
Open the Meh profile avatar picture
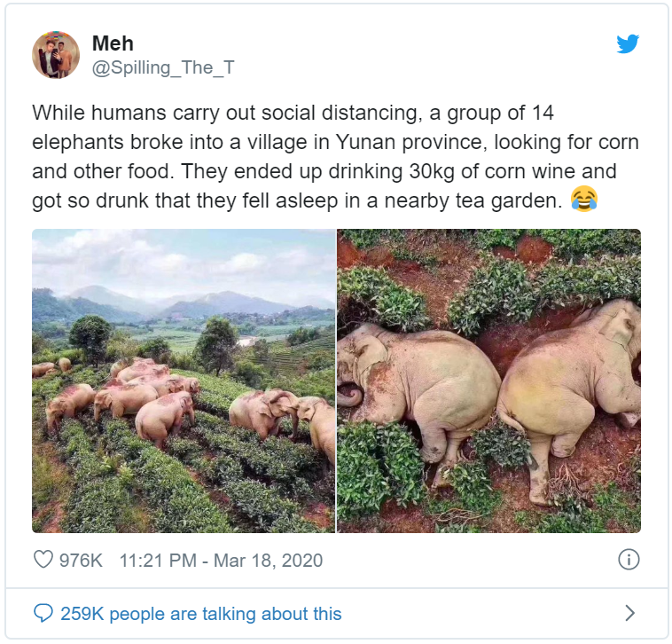point(56,55)
